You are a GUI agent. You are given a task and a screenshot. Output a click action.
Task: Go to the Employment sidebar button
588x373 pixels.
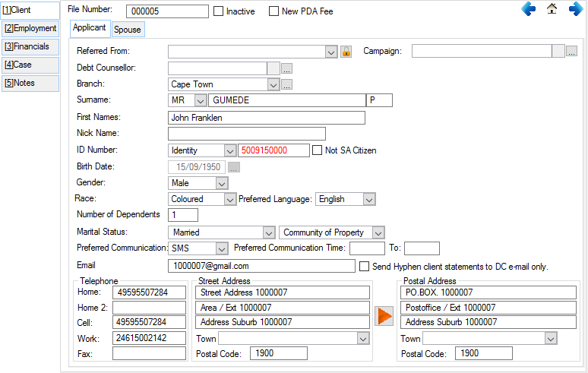click(x=30, y=28)
